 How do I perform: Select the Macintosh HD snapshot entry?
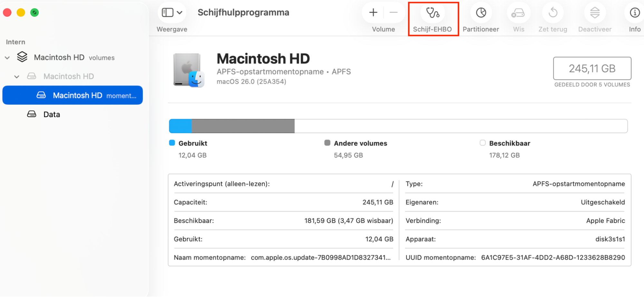[x=78, y=95]
